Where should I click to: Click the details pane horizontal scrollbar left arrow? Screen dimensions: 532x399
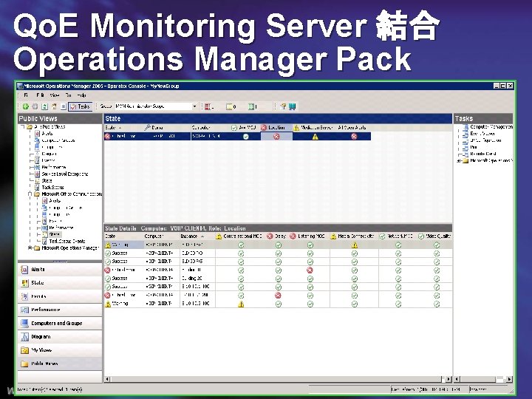click(x=108, y=379)
